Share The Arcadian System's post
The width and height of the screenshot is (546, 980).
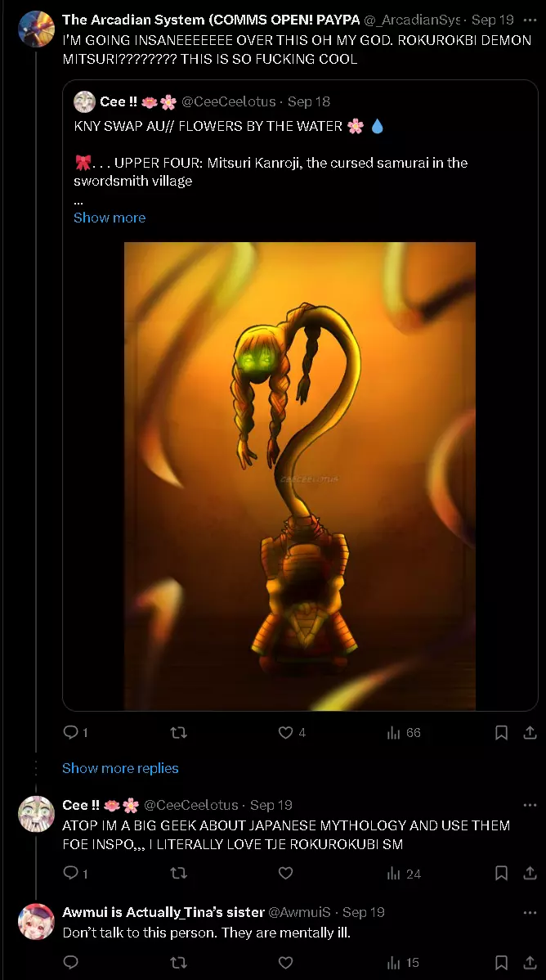click(x=530, y=732)
